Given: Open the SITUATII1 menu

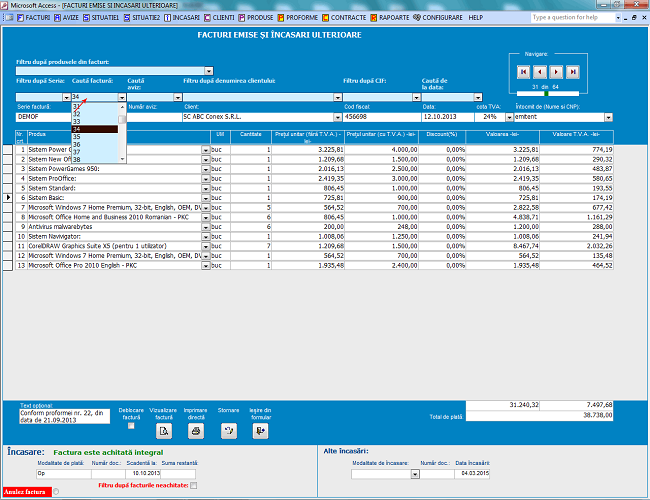Looking at the screenshot, I should [101, 17].
